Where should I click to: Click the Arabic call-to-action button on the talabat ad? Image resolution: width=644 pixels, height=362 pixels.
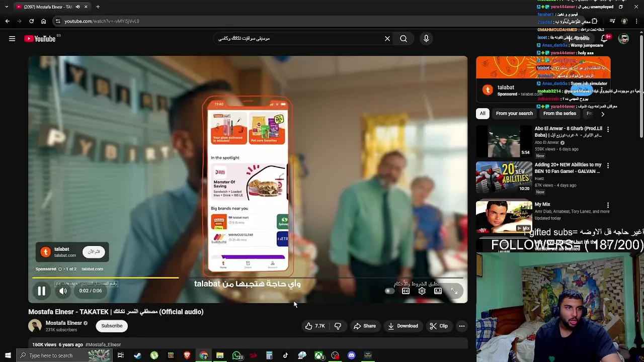tap(94, 252)
